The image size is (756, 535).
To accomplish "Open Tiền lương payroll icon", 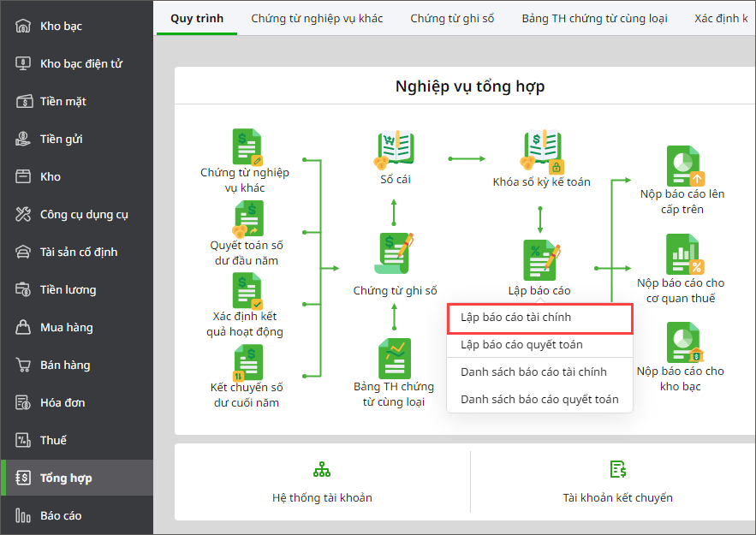I will tap(22, 289).
